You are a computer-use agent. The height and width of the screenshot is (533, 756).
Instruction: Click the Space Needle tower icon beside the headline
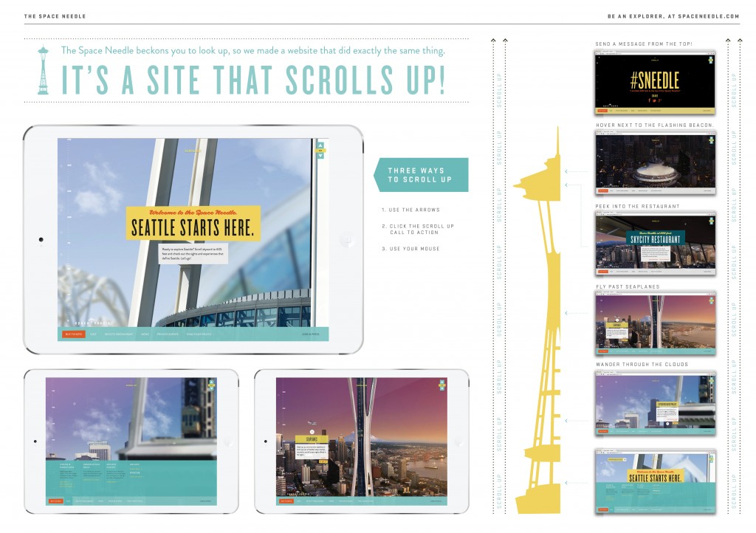coord(44,70)
